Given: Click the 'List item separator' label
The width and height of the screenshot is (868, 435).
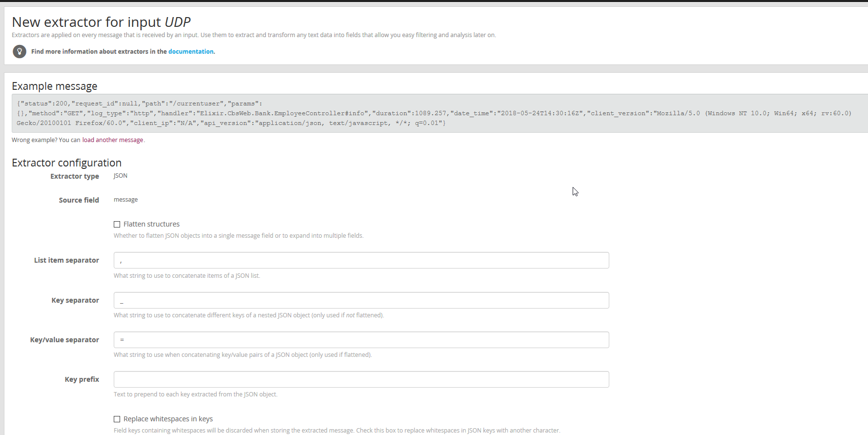Looking at the screenshot, I should click(x=66, y=260).
